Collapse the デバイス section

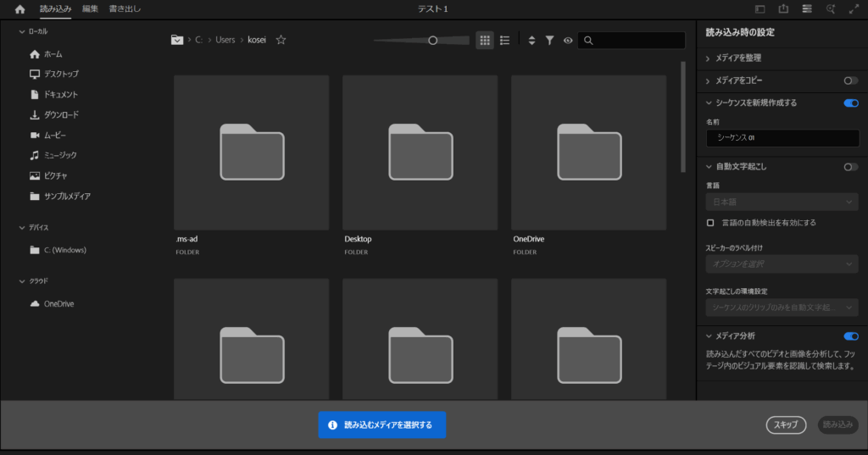click(x=22, y=227)
